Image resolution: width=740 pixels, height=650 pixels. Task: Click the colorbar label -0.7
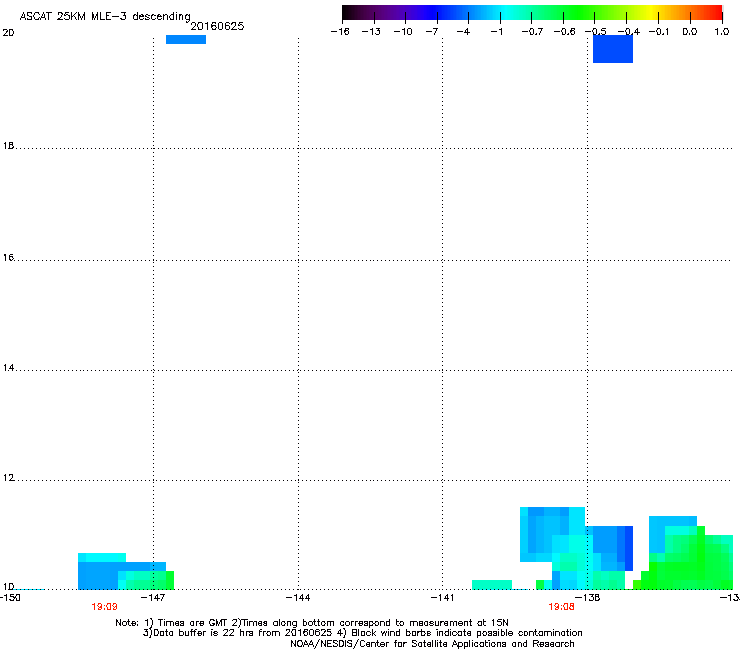pyautogui.click(x=532, y=32)
